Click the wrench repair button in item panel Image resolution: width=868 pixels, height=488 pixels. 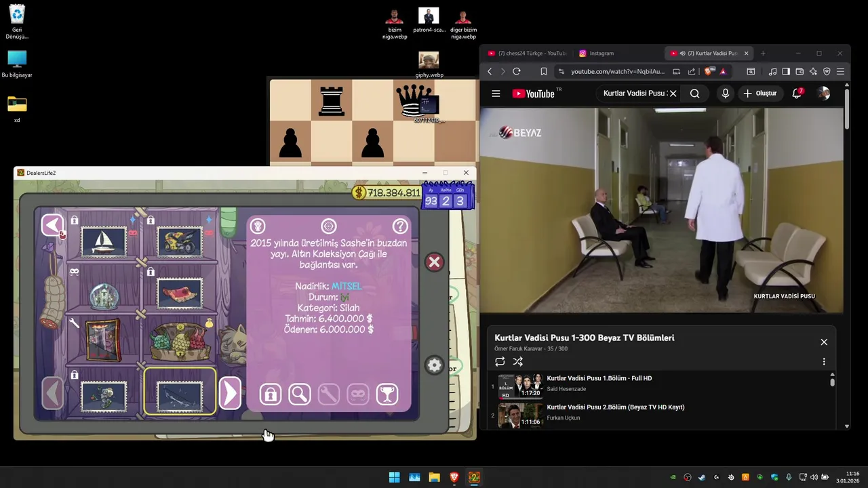point(328,394)
